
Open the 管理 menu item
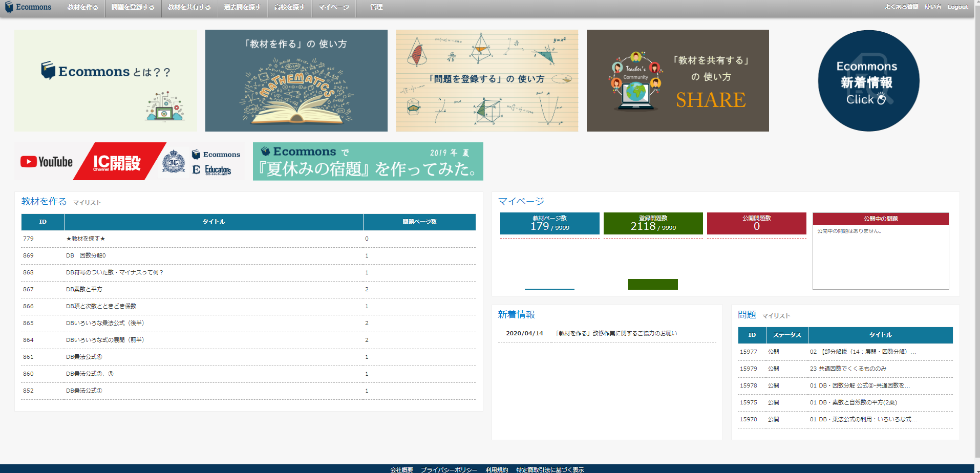376,7
